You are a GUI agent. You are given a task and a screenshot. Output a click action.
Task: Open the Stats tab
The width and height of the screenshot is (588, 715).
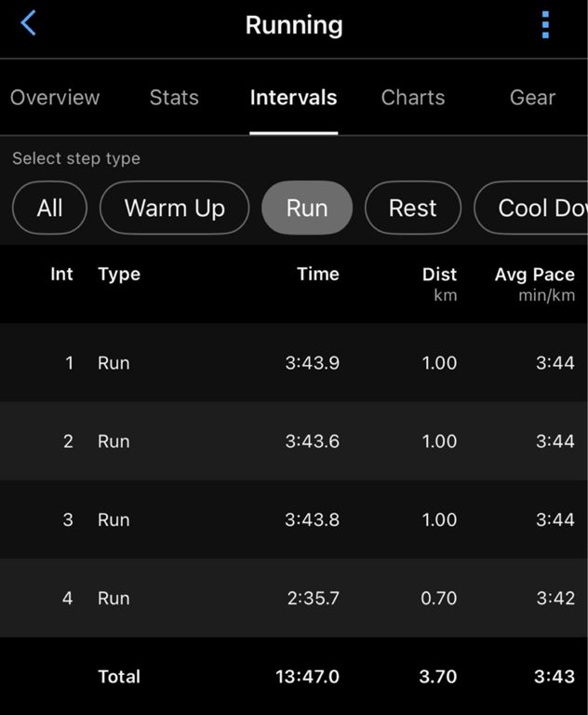click(x=174, y=98)
